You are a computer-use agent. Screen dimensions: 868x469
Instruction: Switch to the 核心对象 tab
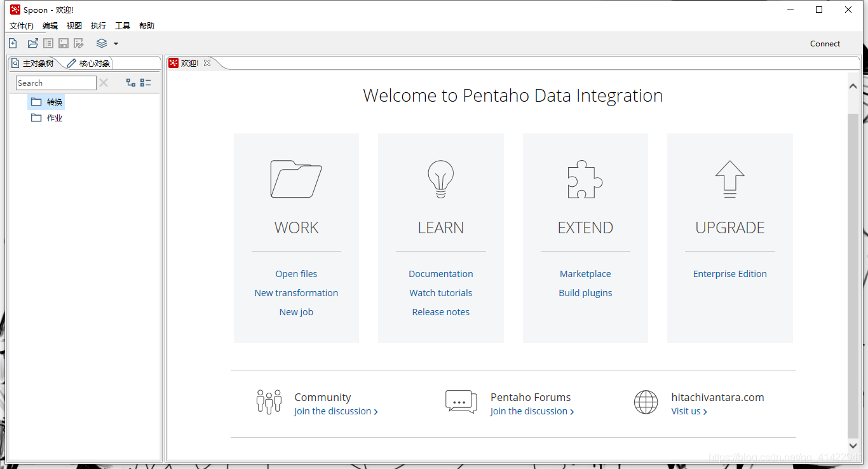coord(89,63)
